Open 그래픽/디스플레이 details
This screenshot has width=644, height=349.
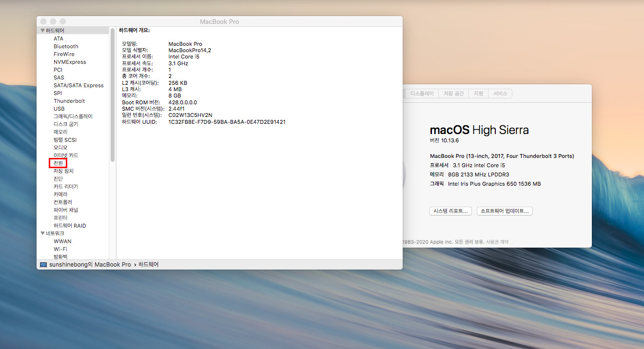tap(73, 116)
